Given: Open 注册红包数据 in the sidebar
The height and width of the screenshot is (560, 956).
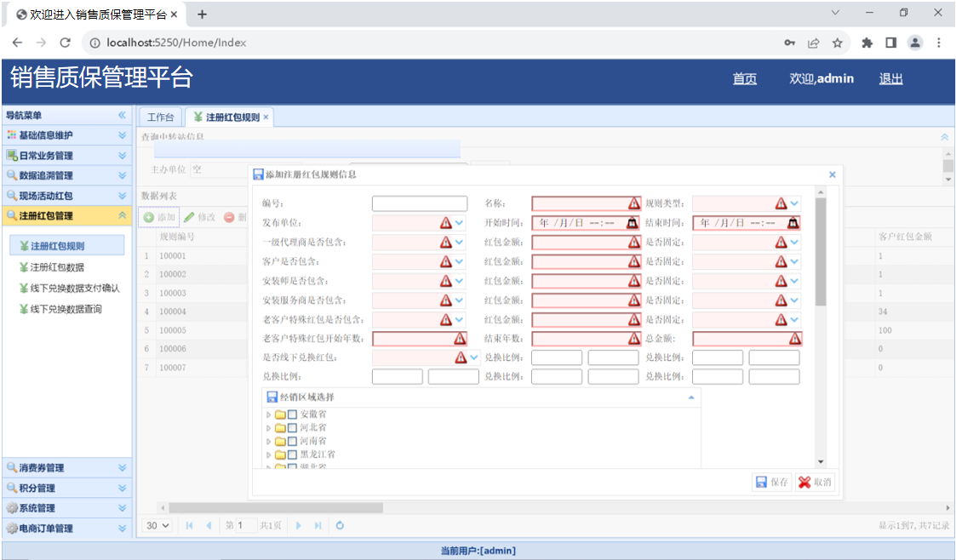Looking at the screenshot, I should 57,267.
